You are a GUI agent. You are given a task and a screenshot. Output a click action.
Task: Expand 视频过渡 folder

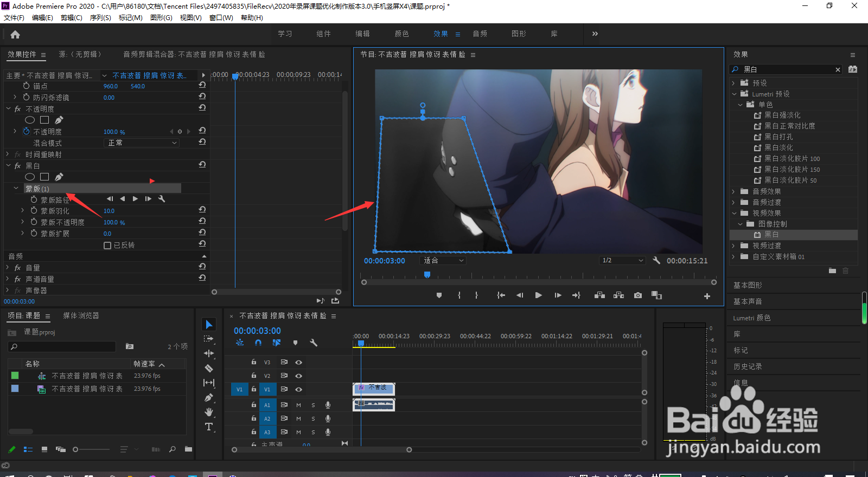(733, 246)
